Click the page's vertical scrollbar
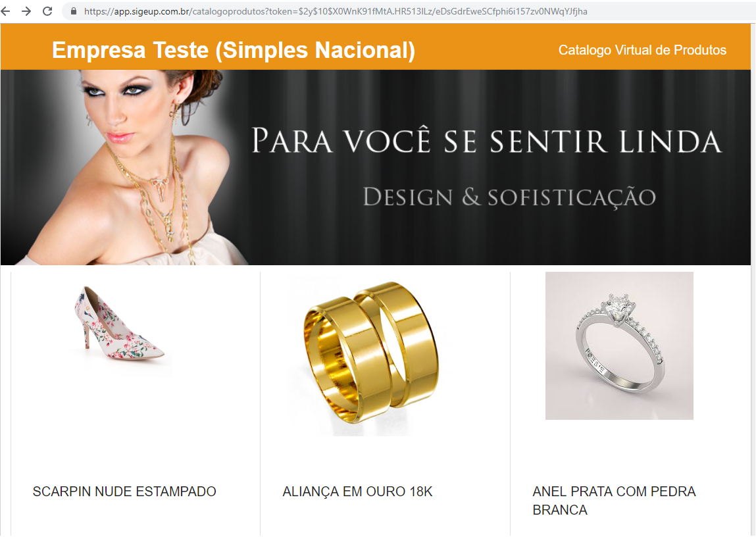Image resolution: width=756 pixels, height=537 pixels. pos(753,280)
